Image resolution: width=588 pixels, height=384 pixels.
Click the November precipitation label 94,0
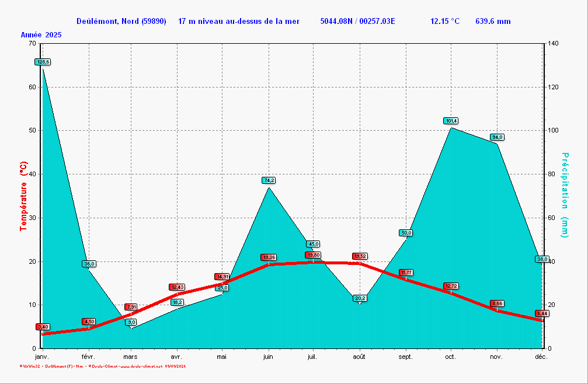pos(497,137)
